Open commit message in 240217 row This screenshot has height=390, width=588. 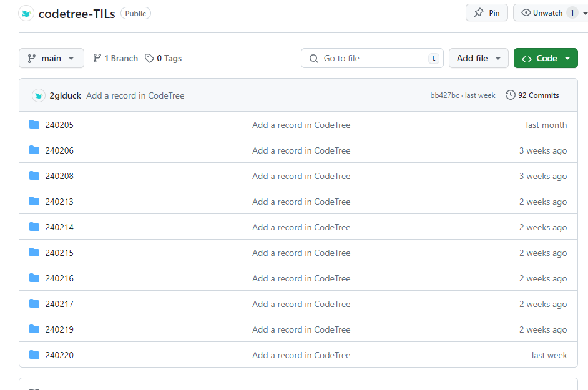[x=301, y=304]
